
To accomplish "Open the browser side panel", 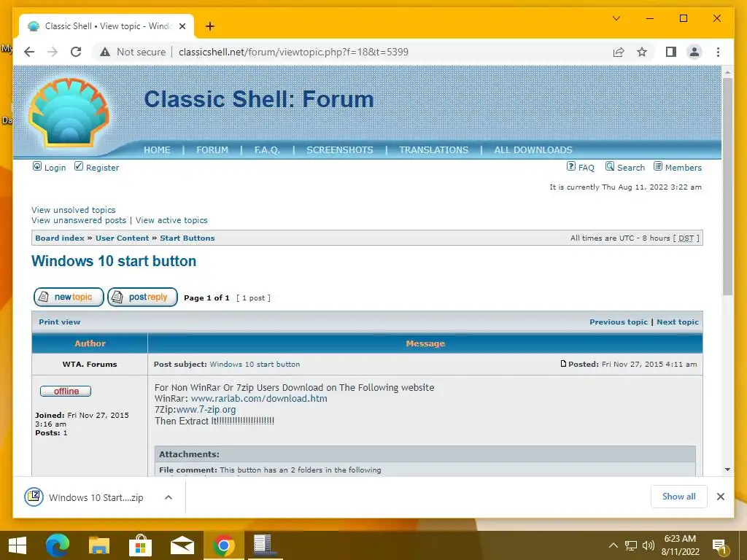I will 671,52.
